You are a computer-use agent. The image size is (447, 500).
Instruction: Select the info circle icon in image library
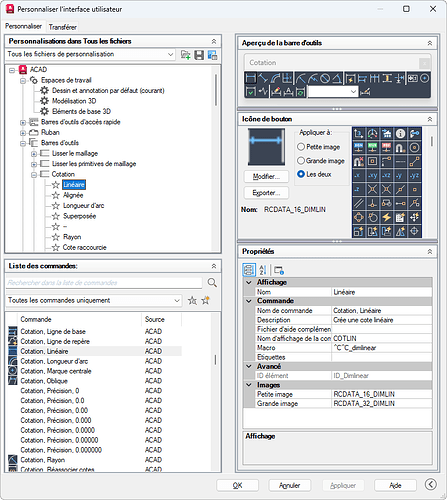pos(400,134)
